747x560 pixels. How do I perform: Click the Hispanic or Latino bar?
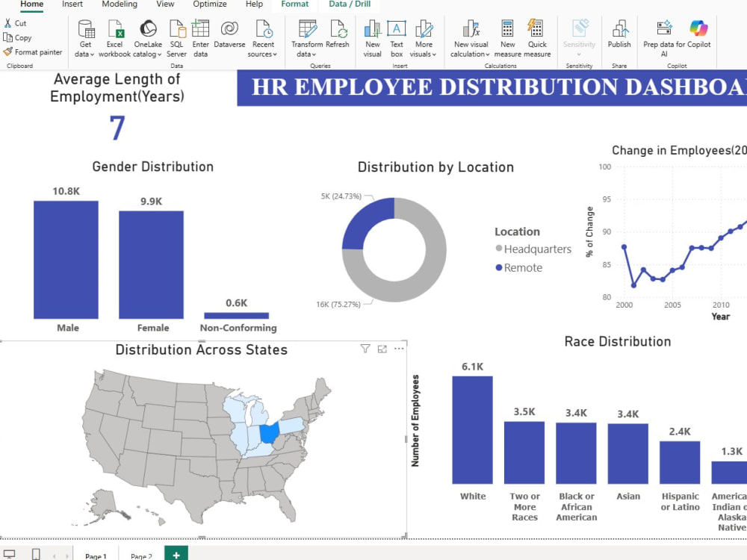click(x=681, y=462)
